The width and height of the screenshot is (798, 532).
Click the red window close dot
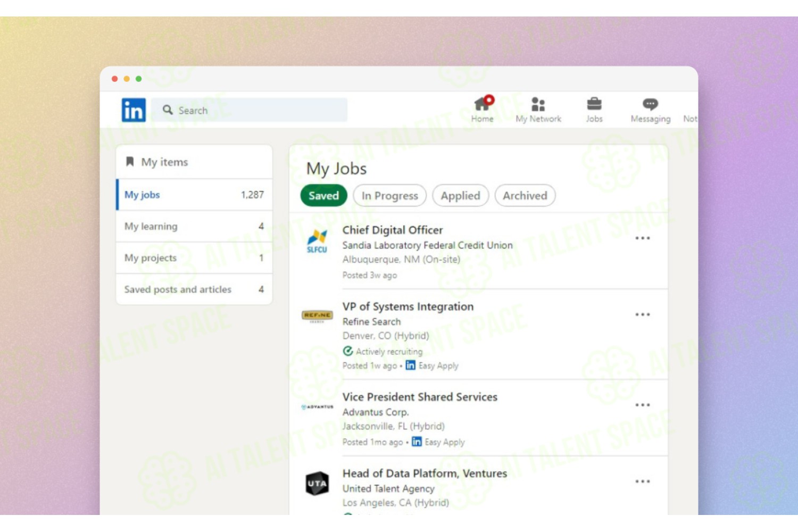pos(115,79)
